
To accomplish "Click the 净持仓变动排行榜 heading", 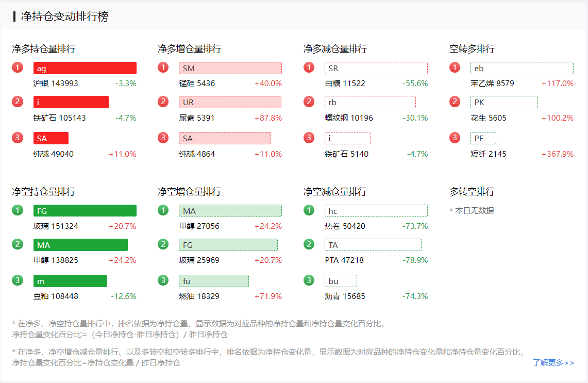I will (64, 16).
